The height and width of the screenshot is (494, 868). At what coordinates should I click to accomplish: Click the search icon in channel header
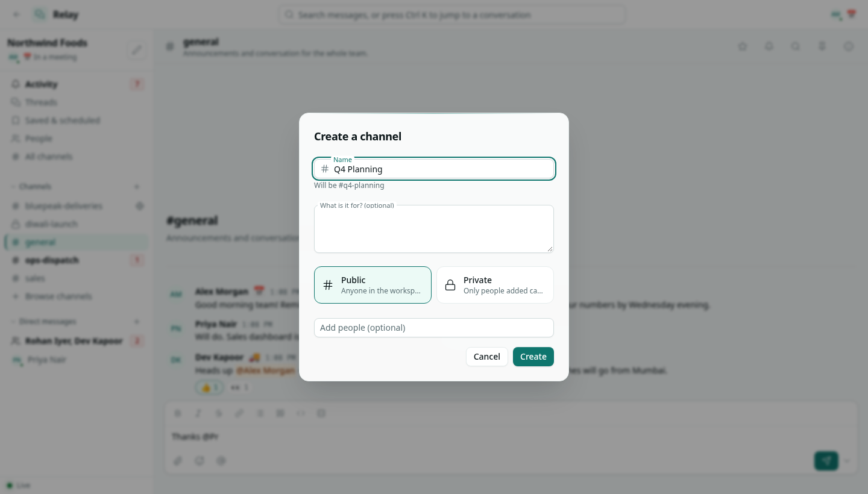point(796,46)
